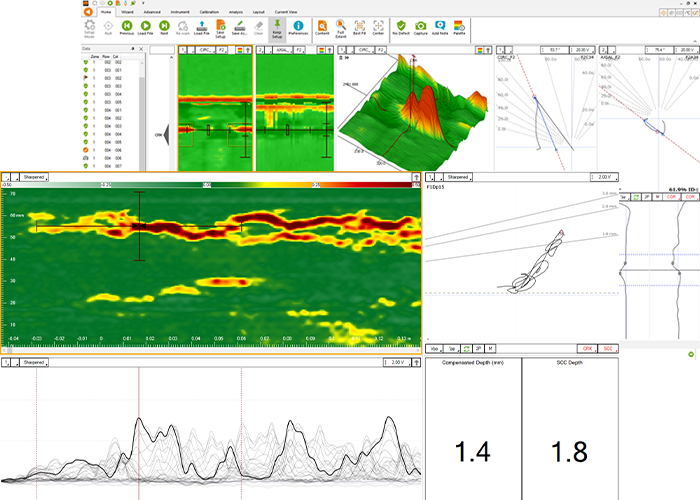This screenshot has width=700, height=500.
Task: Click the Add Note icon
Action: pyautogui.click(x=441, y=27)
